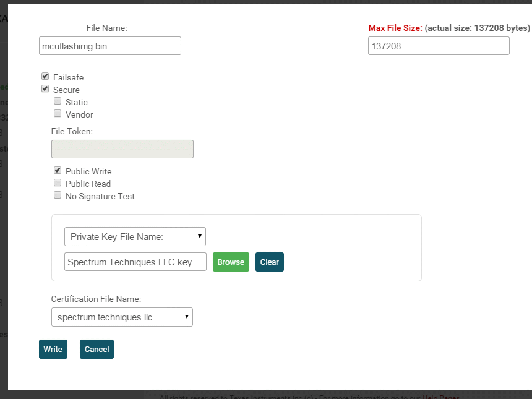Uncheck the Secure option
Screen dimensions: 532x399
[45, 89]
